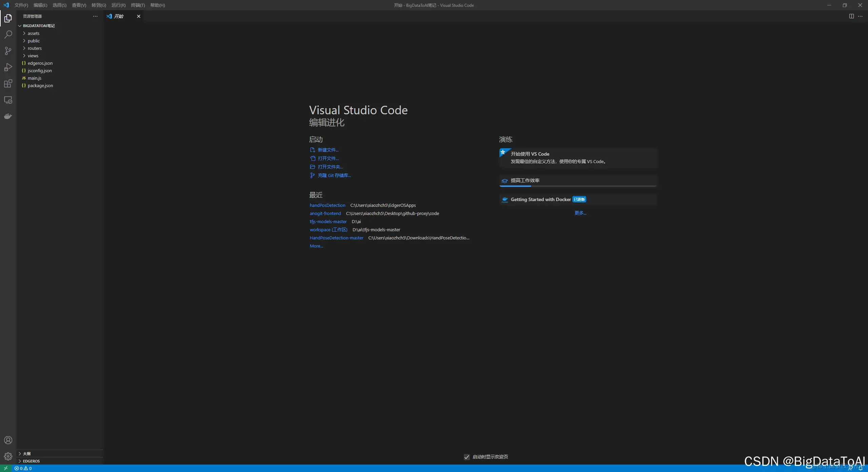Screen dimensions: 868x472
Task: Open the Search view icon
Action: point(8,35)
